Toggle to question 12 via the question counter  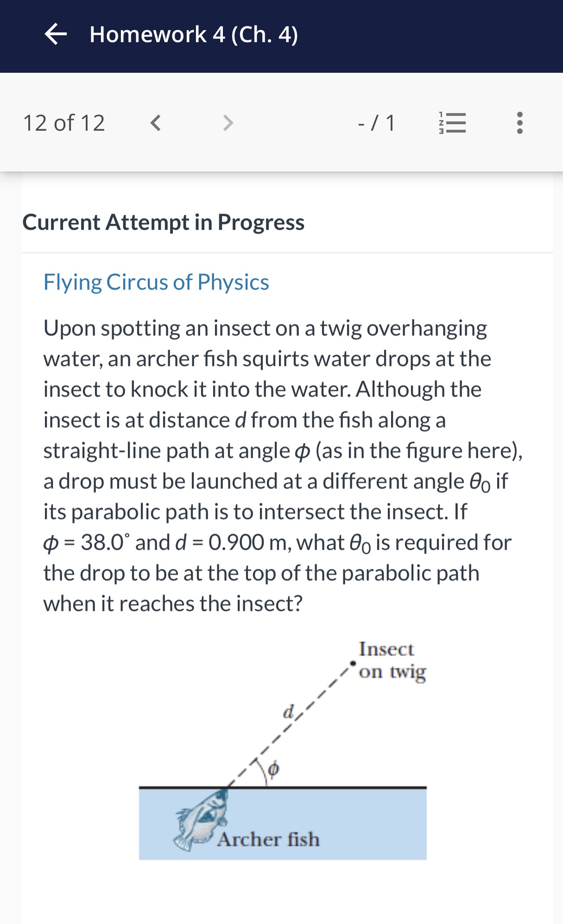[64, 122]
